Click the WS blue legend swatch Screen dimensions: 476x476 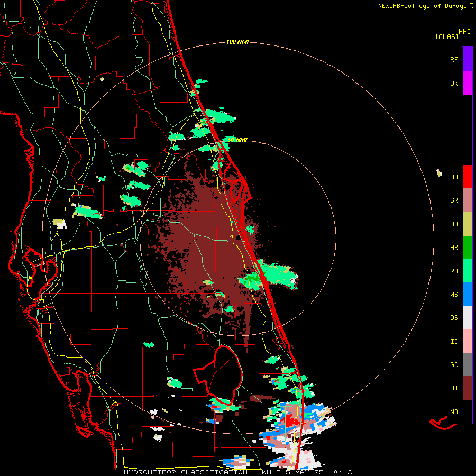467,294
